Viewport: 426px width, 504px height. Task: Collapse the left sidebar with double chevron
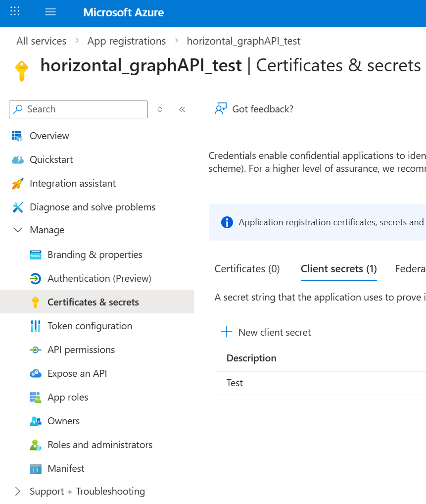pos(182,109)
